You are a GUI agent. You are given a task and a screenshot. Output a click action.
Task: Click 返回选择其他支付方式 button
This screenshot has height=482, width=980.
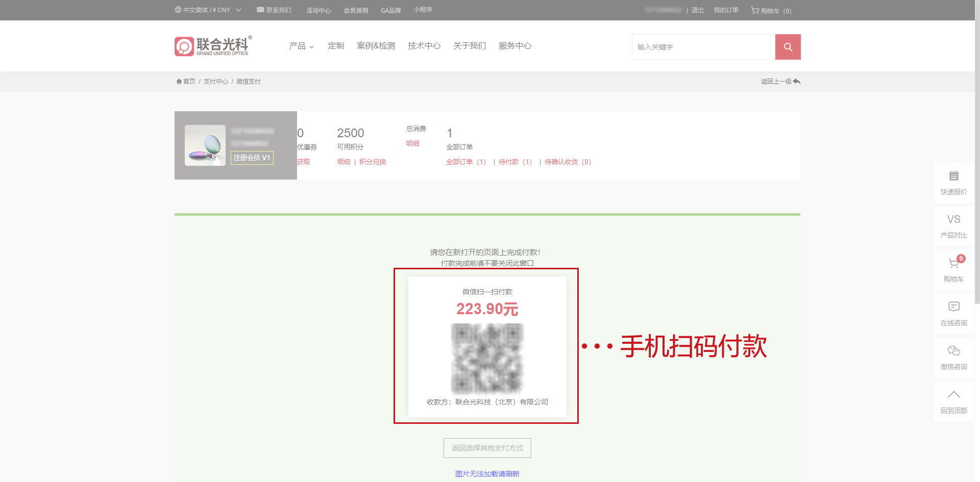[x=487, y=448]
